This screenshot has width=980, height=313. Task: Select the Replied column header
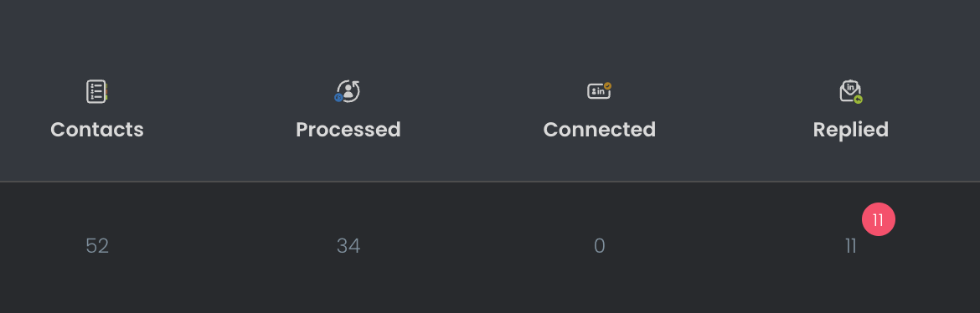coord(851,130)
